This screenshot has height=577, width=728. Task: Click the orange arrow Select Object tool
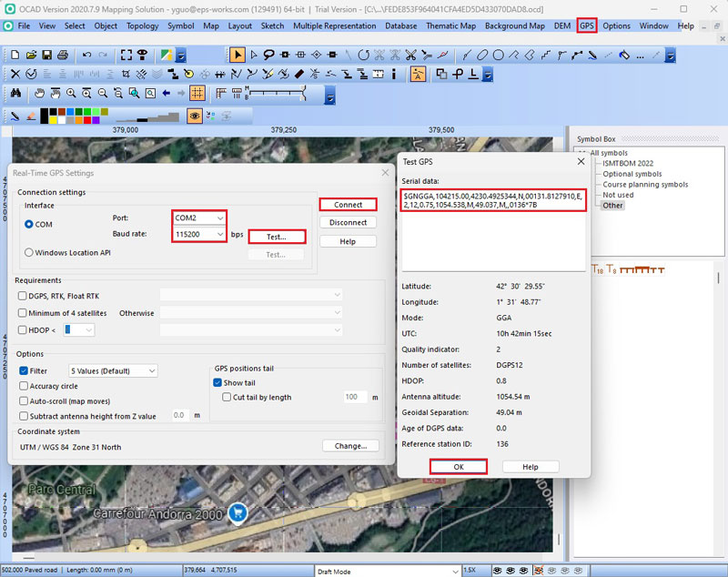point(238,56)
